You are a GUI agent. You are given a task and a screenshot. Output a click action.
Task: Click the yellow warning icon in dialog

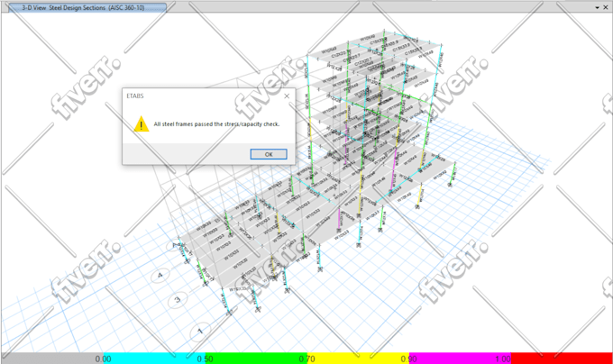142,124
